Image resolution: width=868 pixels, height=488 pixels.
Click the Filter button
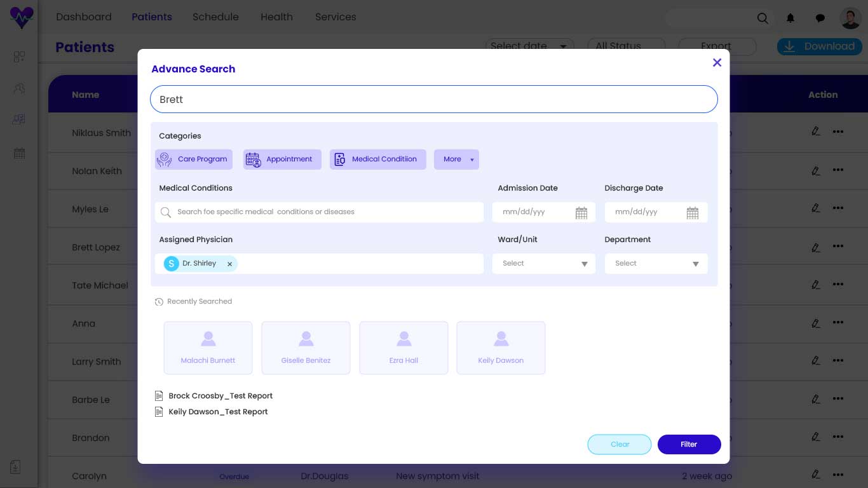(x=689, y=444)
